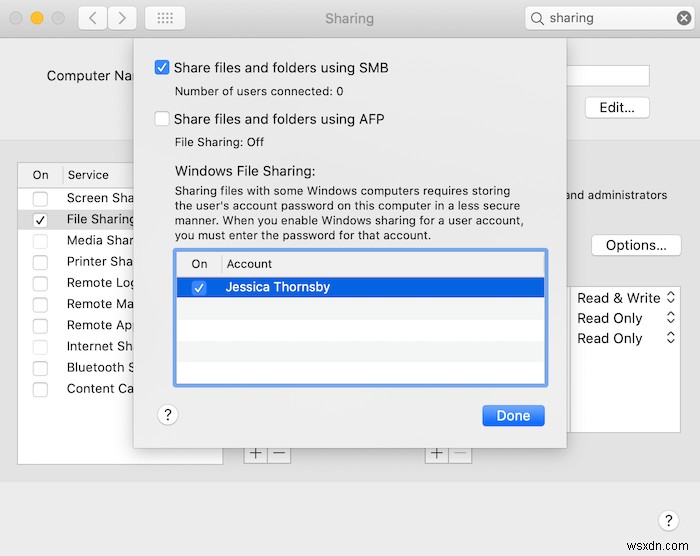Clear the search field with the X icon
Image resolution: width=700 pixels, height=556 pixels.
click(x=683, y=18)
